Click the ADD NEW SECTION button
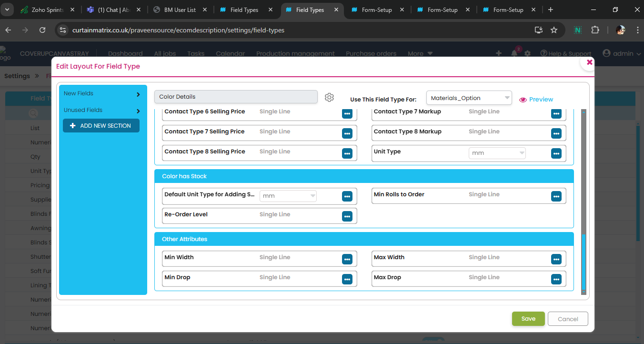The height and width of the screenshot is (344, 644). click(x=101, y=126)
